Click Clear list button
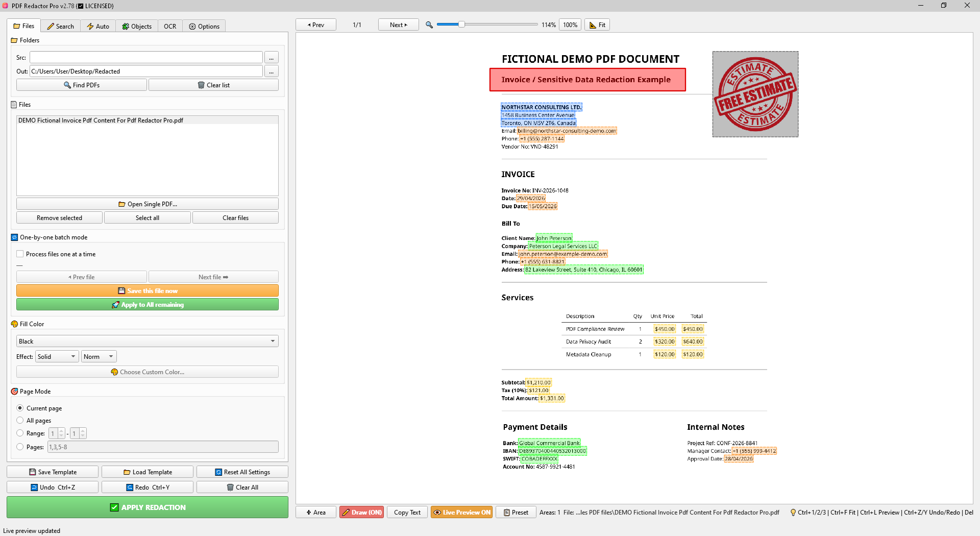 coord(213,85)
